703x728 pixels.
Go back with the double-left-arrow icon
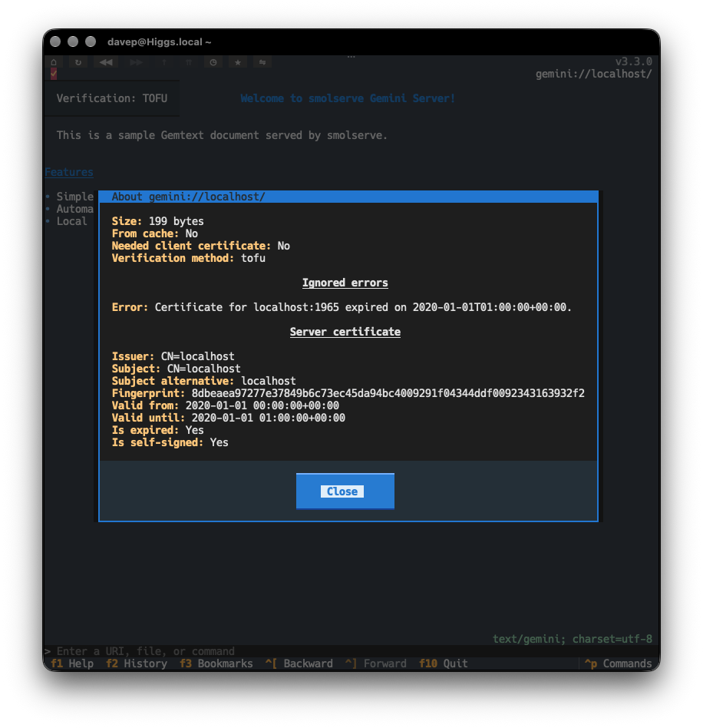click(x=106, y=61)
